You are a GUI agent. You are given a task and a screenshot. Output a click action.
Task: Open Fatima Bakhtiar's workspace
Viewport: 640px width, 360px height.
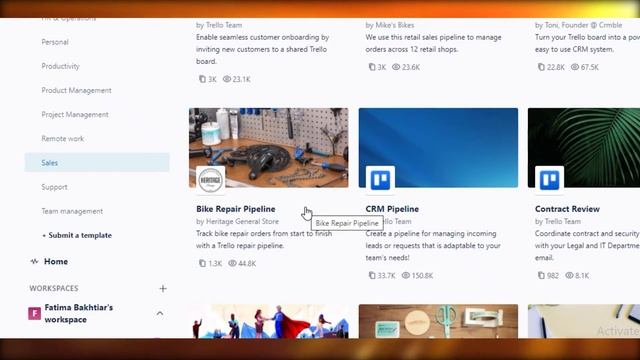coord(78,313)
